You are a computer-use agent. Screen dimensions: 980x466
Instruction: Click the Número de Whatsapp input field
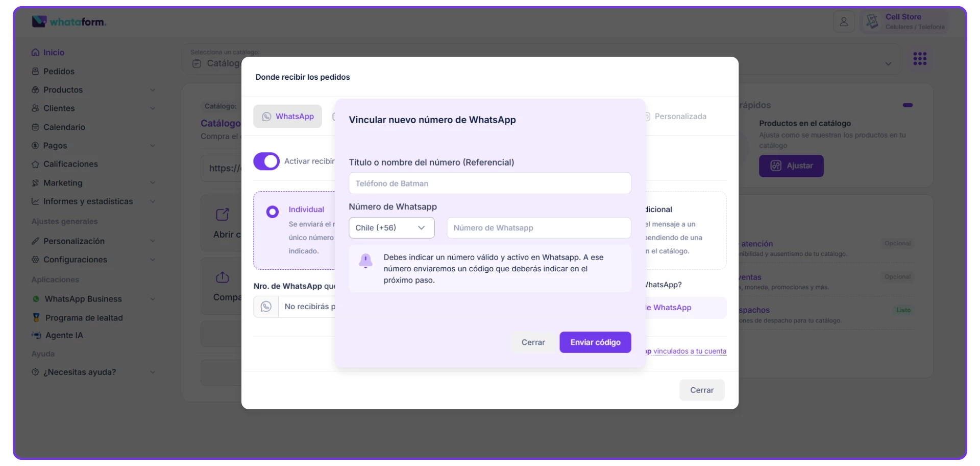538,228
